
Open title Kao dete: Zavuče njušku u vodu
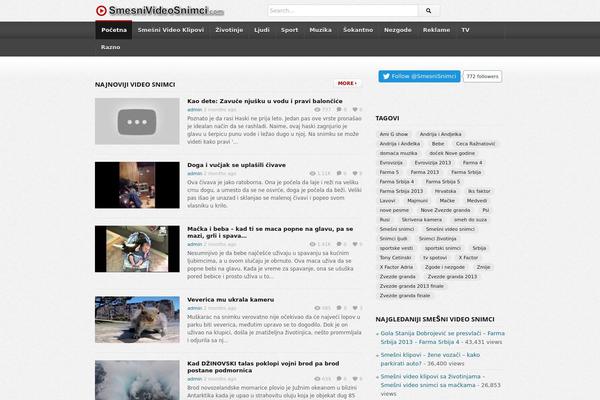pyautogui.click(x=265, y=101)
